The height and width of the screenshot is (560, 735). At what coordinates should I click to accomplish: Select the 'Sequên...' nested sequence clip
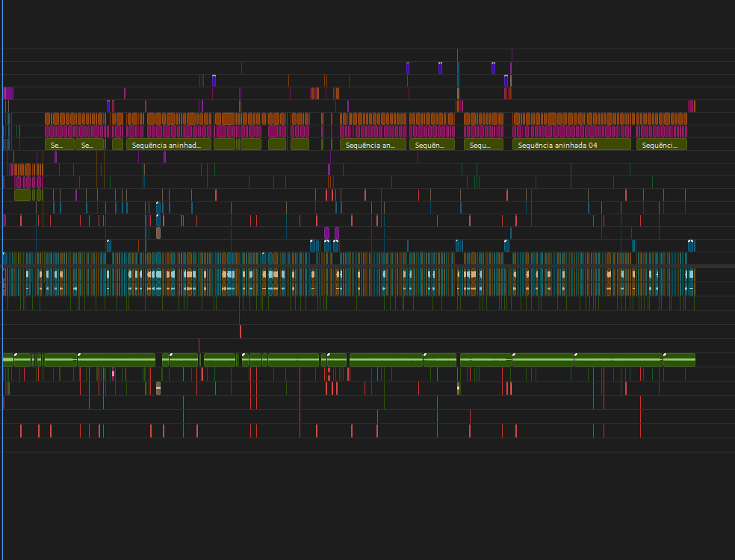point(432,145)
